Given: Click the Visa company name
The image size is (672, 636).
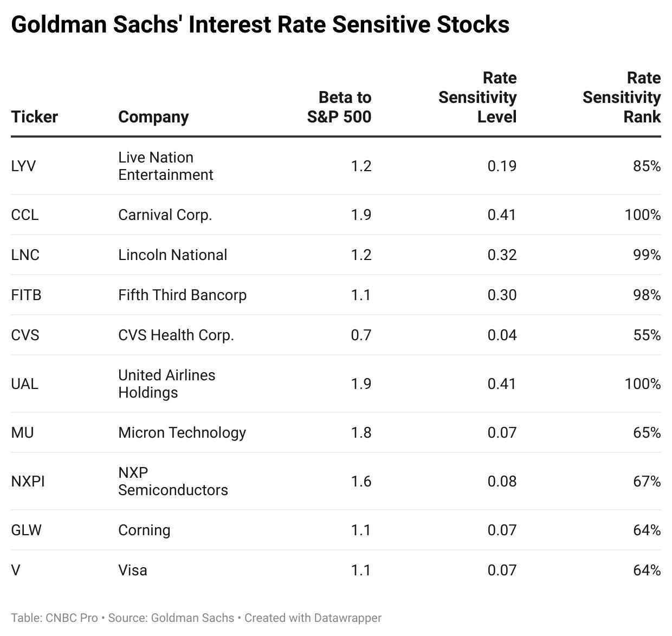Looking at the screenshot, I should click(x=133, y=570).
